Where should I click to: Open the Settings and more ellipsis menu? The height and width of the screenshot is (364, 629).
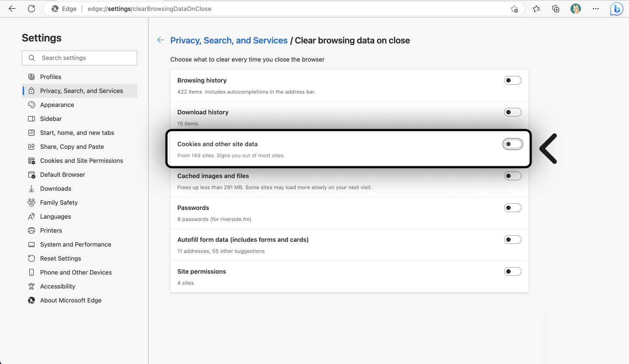tap(596, 9)
